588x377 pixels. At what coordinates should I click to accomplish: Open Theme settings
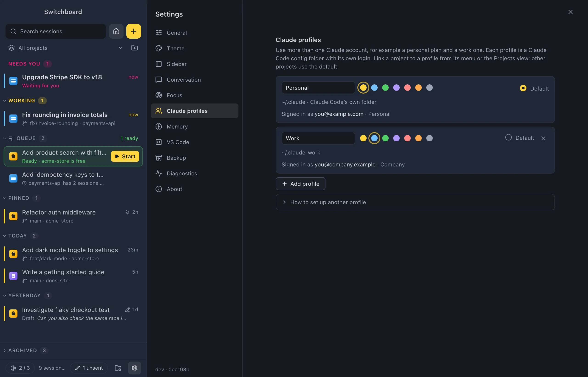coord(195,48)
